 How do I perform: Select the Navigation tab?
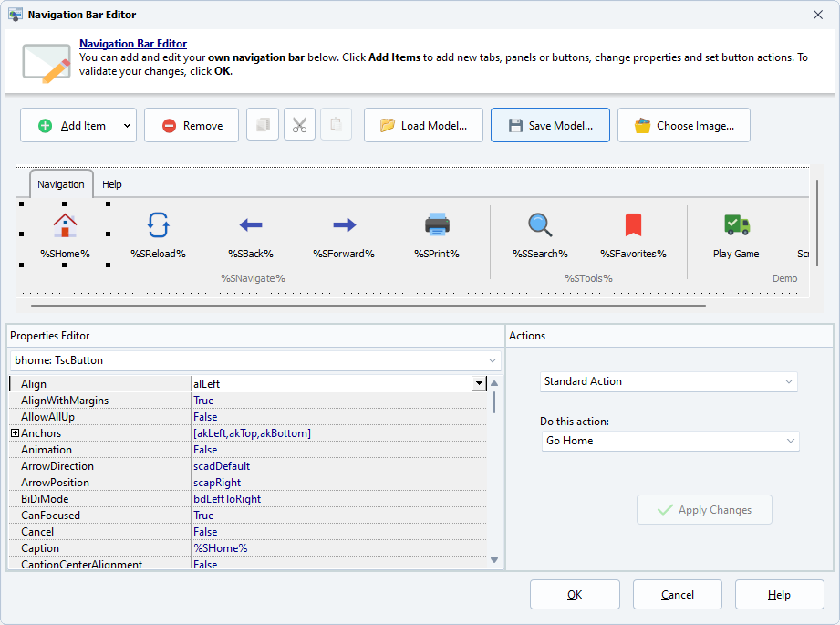[61, 184]
